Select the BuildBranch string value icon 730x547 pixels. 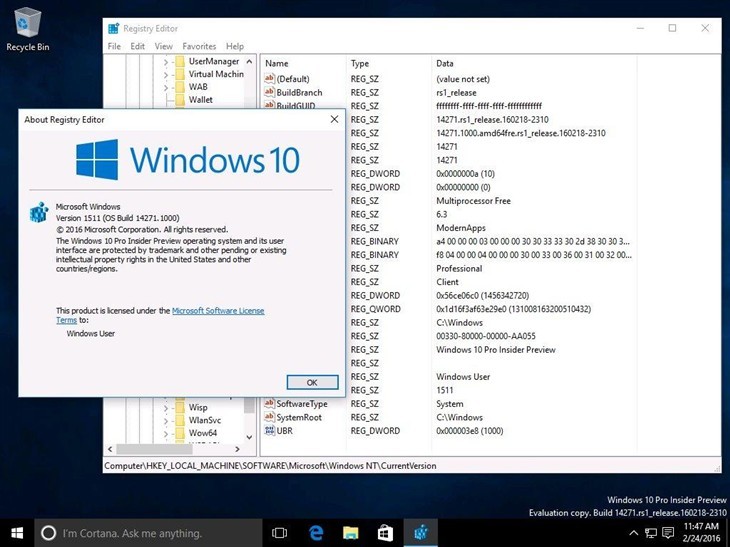[x=269, y=92]
